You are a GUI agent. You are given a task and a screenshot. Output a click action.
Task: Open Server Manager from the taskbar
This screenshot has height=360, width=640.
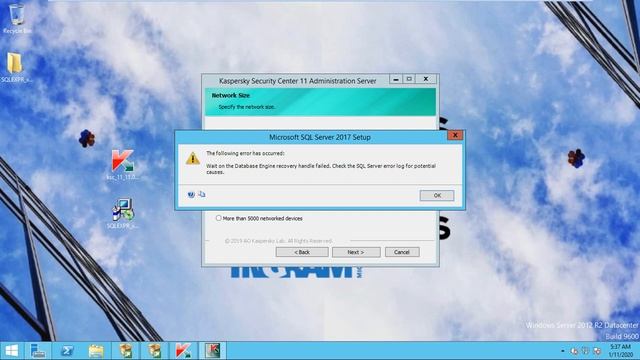pyautogui.click(x=38, y=351)
